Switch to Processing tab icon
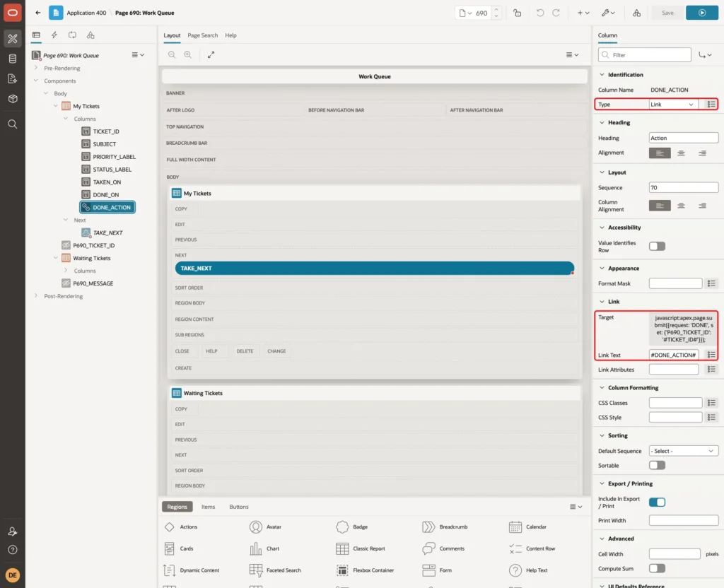The height and width of the screenshot is (588, 724). pos(73,35)
